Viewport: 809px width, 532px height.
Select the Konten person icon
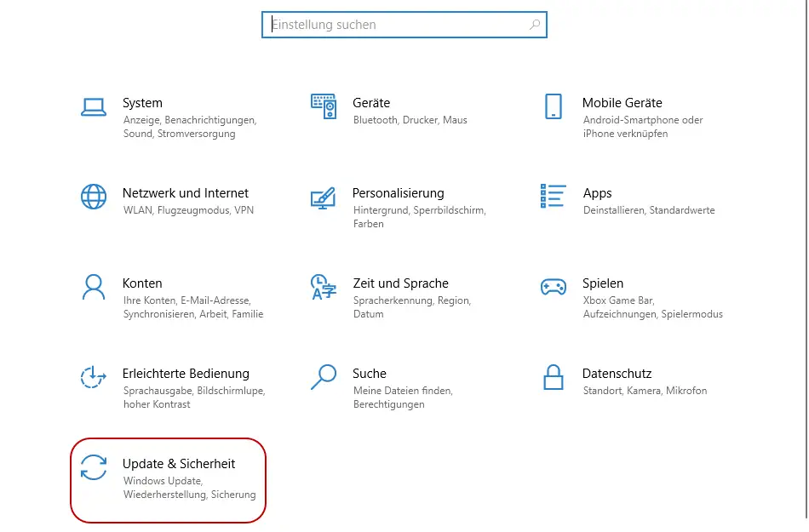coord(94,285)
